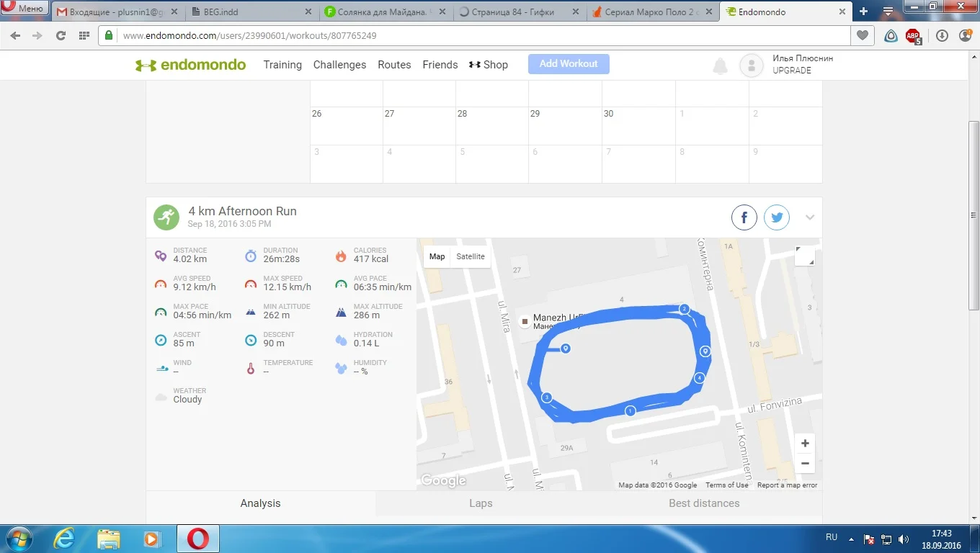
Task: Open the Windows Start menu
Action: click(19, 539)
